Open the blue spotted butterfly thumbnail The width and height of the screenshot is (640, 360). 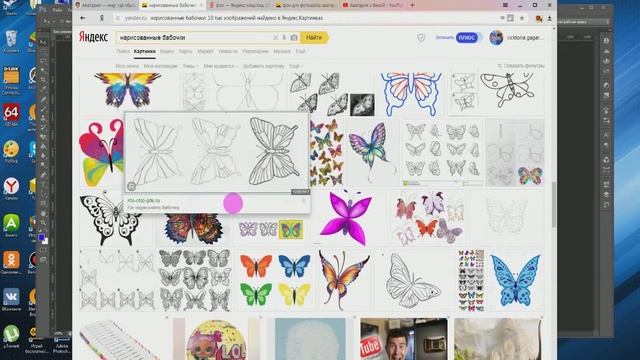[x=516, y=280]
